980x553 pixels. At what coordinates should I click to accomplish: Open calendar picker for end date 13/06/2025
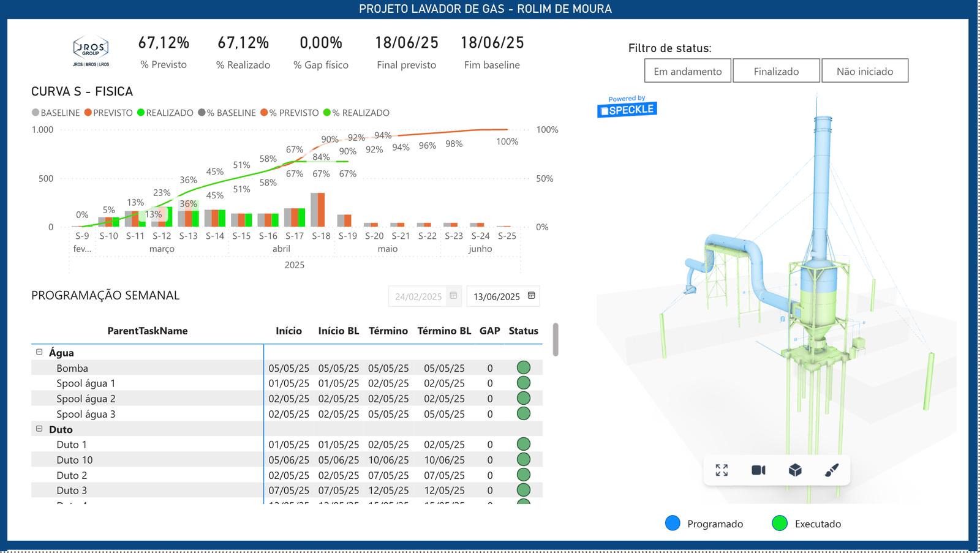tap(531, 296)
